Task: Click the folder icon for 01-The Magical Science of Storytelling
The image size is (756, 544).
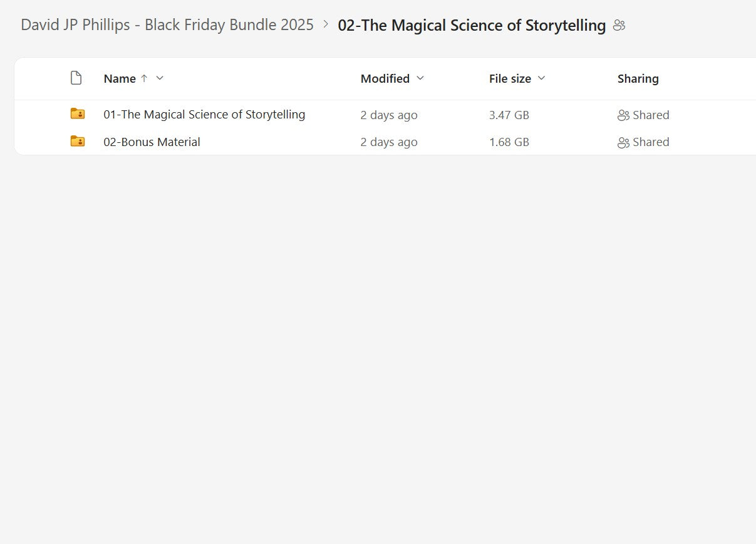Action: [x=78, y=114]
